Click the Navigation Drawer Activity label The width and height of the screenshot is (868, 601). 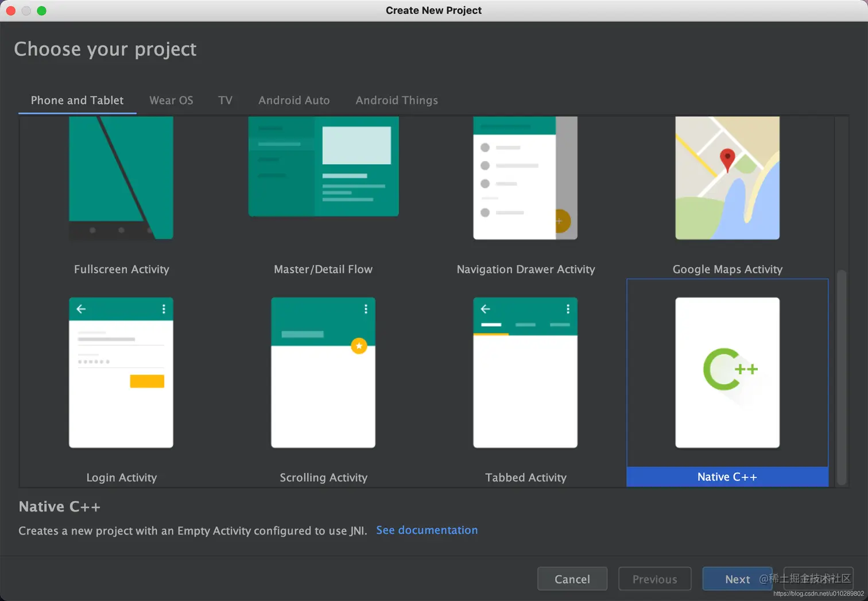[526, 269]
